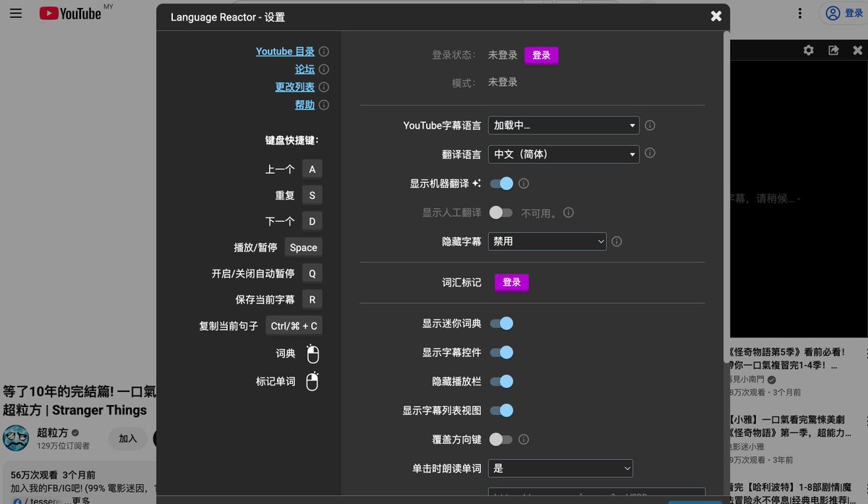868x504 pixels.
Task: Open YouTube hamburger guide menu
Action: (16, 13)
